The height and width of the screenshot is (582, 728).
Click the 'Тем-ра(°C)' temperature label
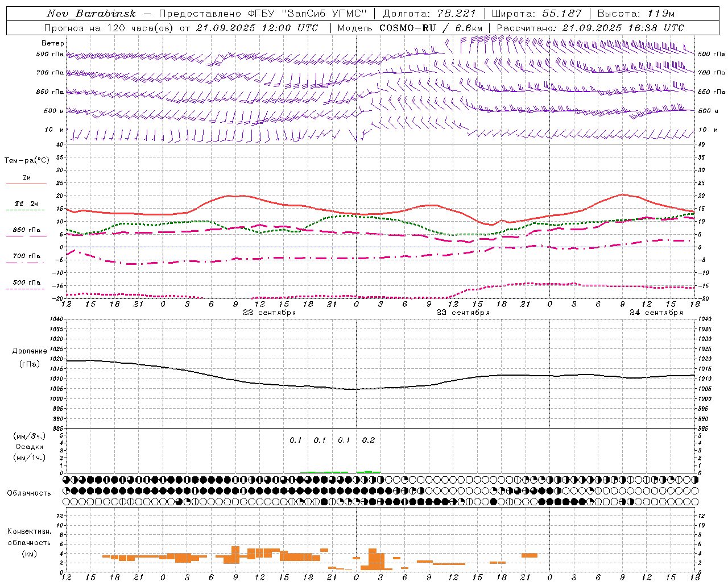coord(27,161)
